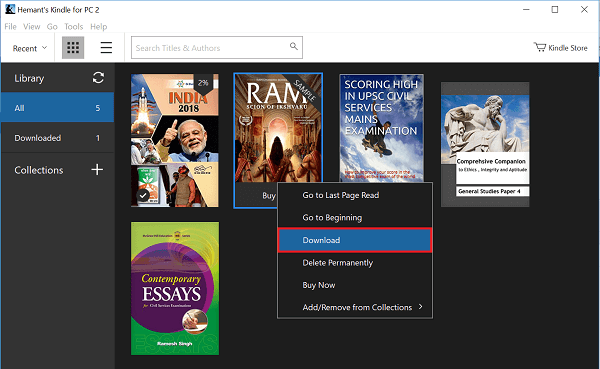This screenshot has width=600, height=369.
Task: Open the View menu
Action: tap(31, 26)
